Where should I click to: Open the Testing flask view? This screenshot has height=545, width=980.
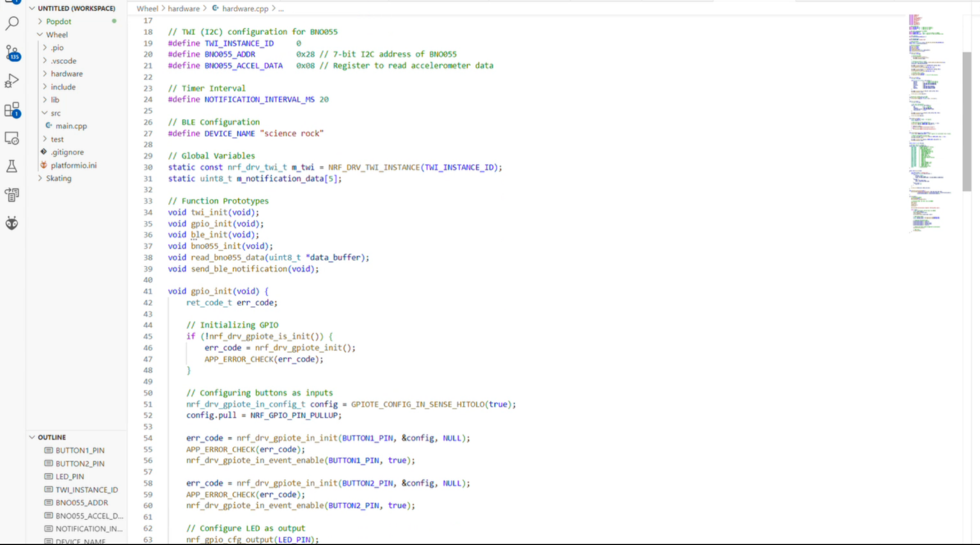pos(12,166)
